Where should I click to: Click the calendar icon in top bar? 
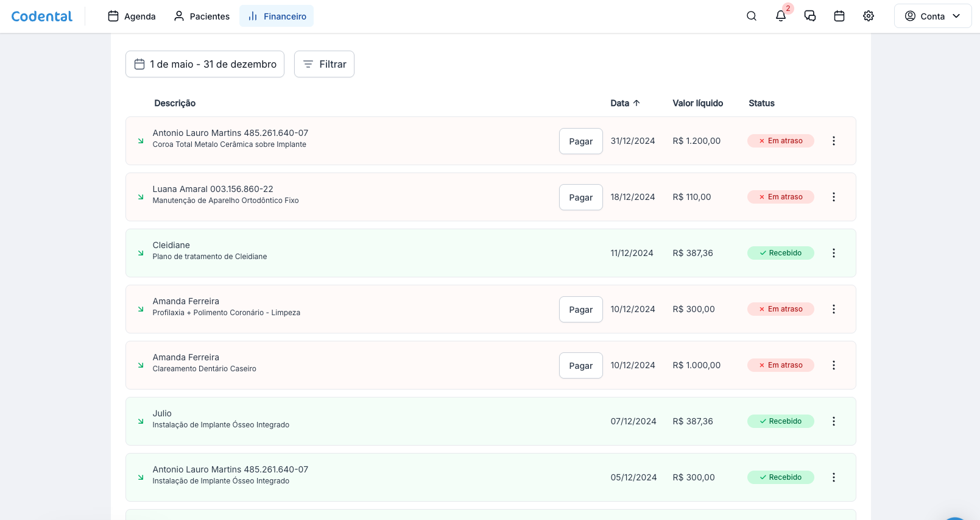[x=839, y=16]
